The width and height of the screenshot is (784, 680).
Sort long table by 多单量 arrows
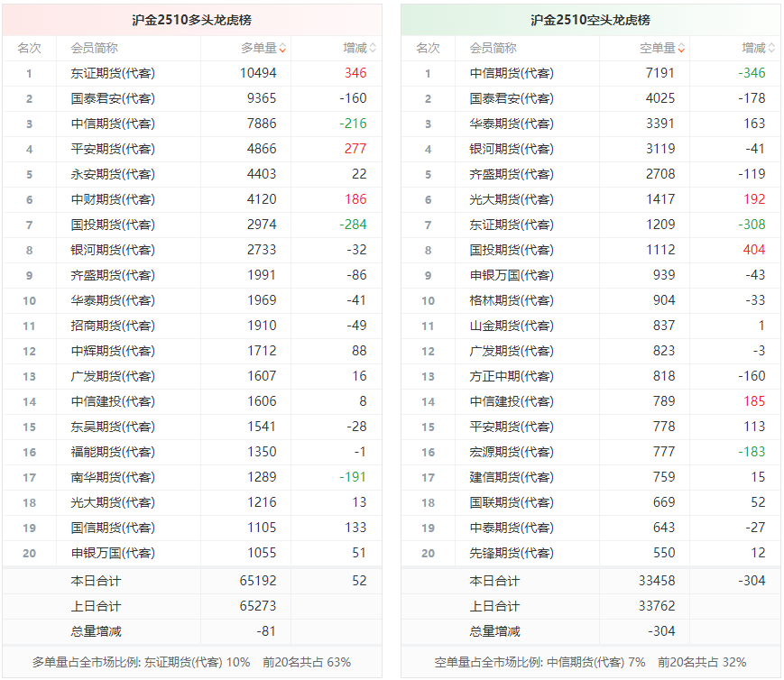click(282, 49)
